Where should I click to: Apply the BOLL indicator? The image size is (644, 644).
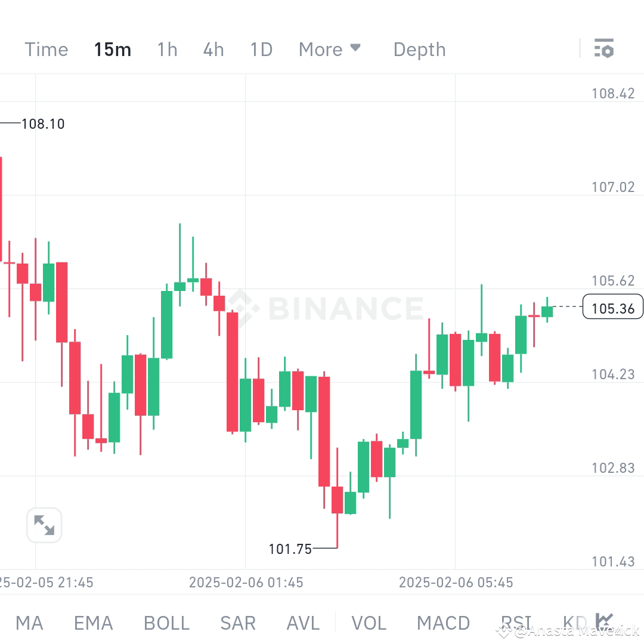tap(166, 623)
